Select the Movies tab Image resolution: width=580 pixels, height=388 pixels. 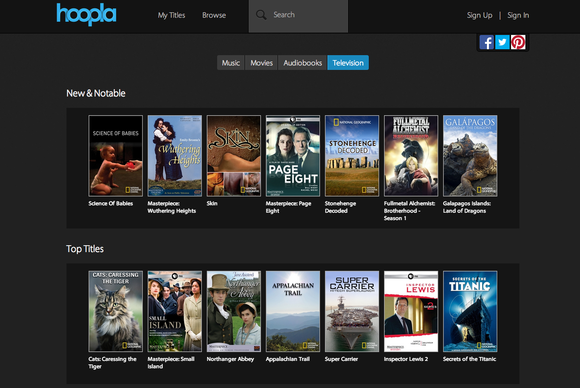[261, 63]
